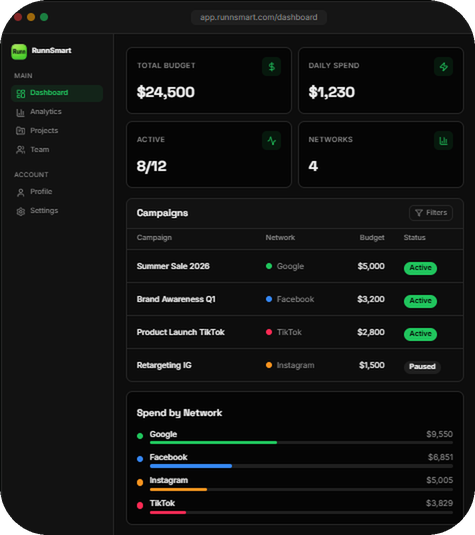This screenshot has width=475, height=535.
Task: Click the $6,851 Facebook spend amount
Action: pyautogui.click(x=441, y=457)
